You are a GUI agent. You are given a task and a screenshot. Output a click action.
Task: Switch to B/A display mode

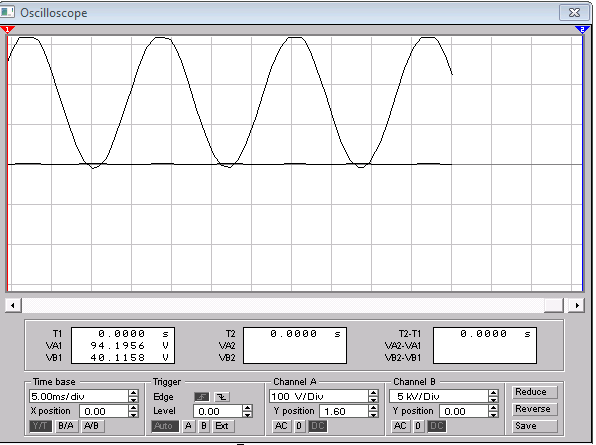(x=66, y=426)
